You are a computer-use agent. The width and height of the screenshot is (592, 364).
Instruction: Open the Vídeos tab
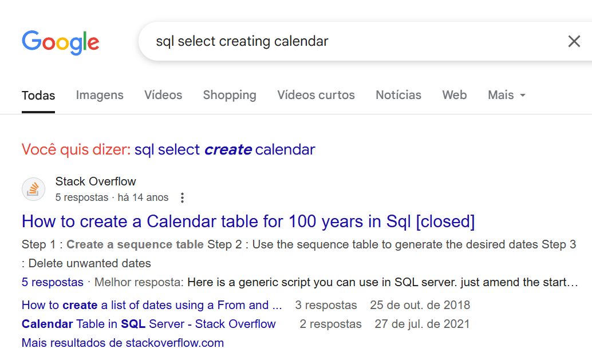click(163, 95)
